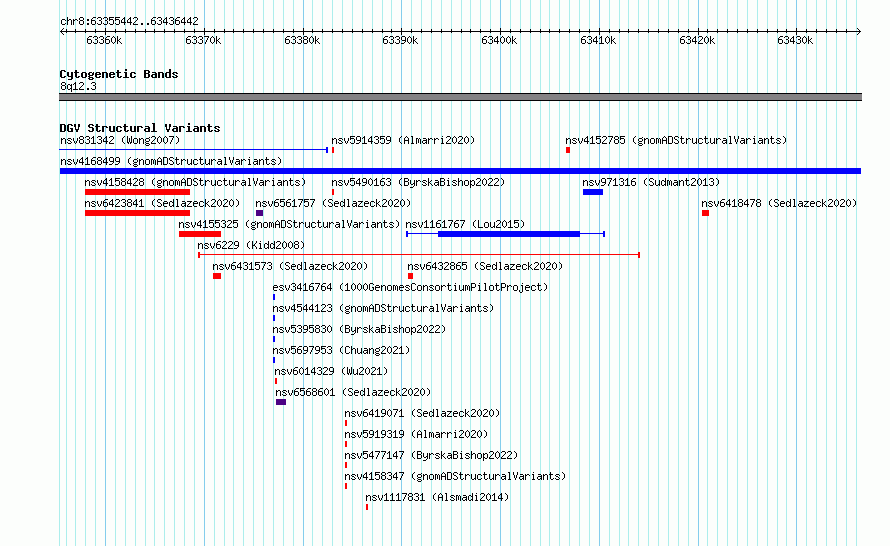
Task: Open nsv4152785 (gnomADStructuralVariants) variant
Action: (676, 140)
